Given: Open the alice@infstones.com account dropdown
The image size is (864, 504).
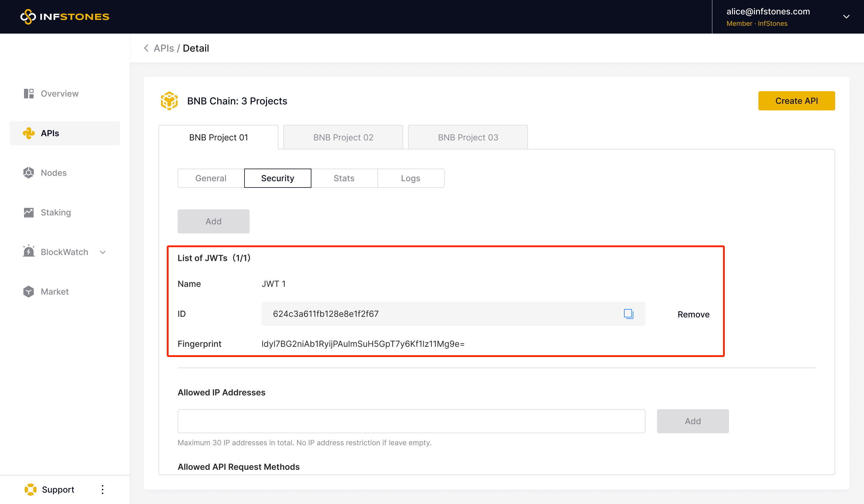Looking at the screenshot, I should (x=846, y=16).
